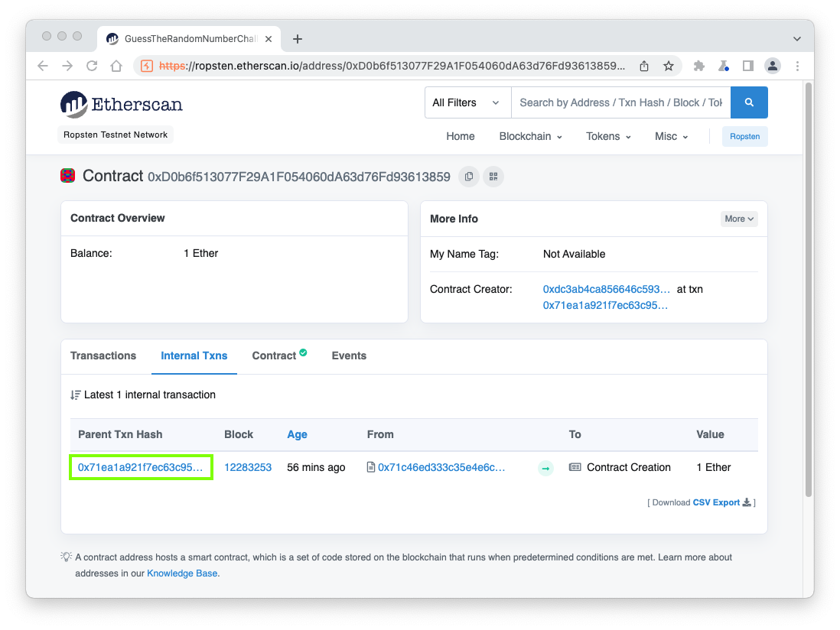Go to browser home page icon
Screen dimensions: 840x630
tap(116, 66)
